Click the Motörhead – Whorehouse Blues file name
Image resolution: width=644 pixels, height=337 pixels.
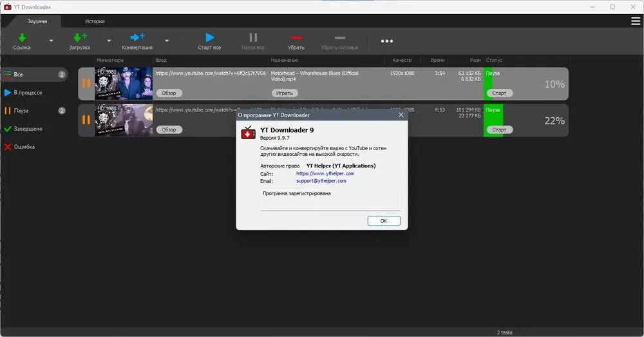click(x=315, y=76)
